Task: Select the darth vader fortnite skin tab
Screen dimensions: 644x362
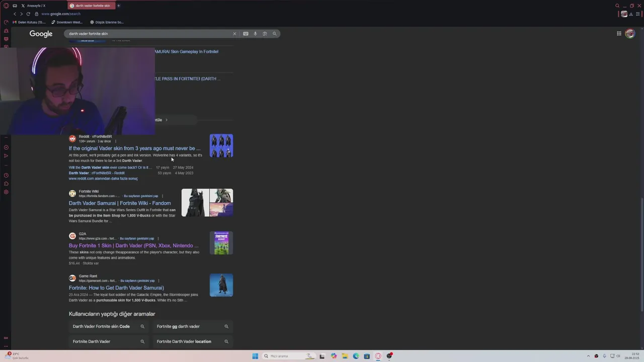Action: tap(93, 6)
